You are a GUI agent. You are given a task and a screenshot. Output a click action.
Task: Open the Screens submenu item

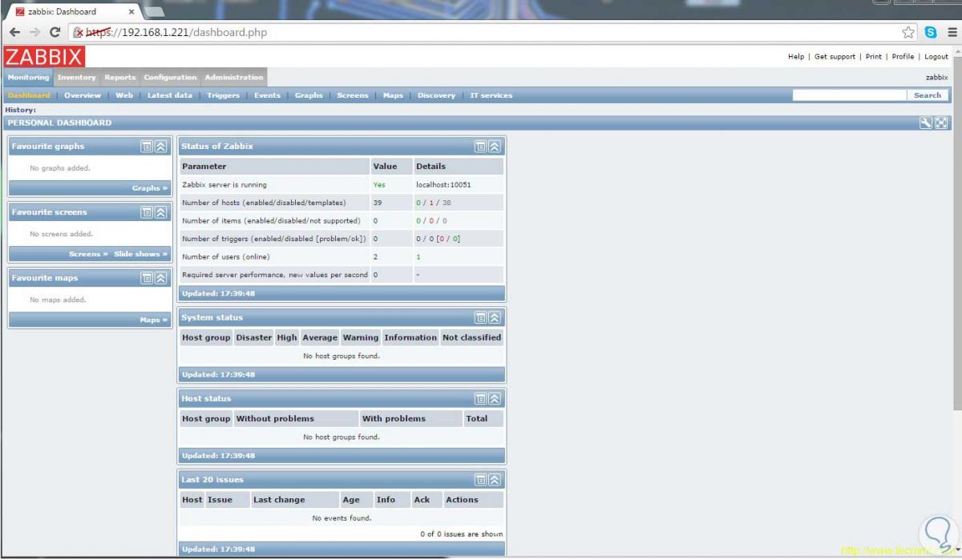point(353,95)
